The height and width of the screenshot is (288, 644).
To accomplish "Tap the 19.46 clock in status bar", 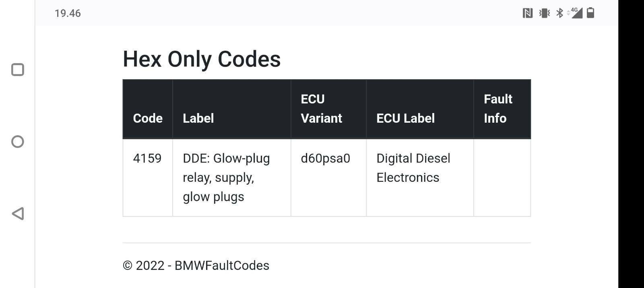I will [x=68, y=13].
